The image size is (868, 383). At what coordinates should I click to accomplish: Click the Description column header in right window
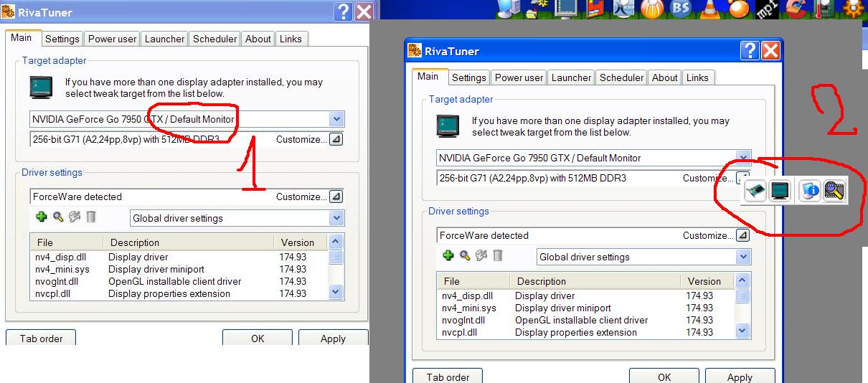pos(596,281)
